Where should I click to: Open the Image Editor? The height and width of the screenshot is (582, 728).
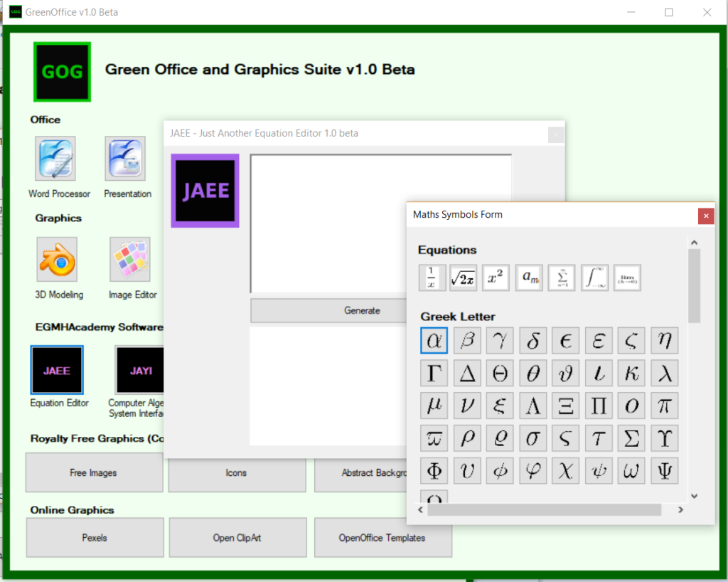tap(130, 259)
